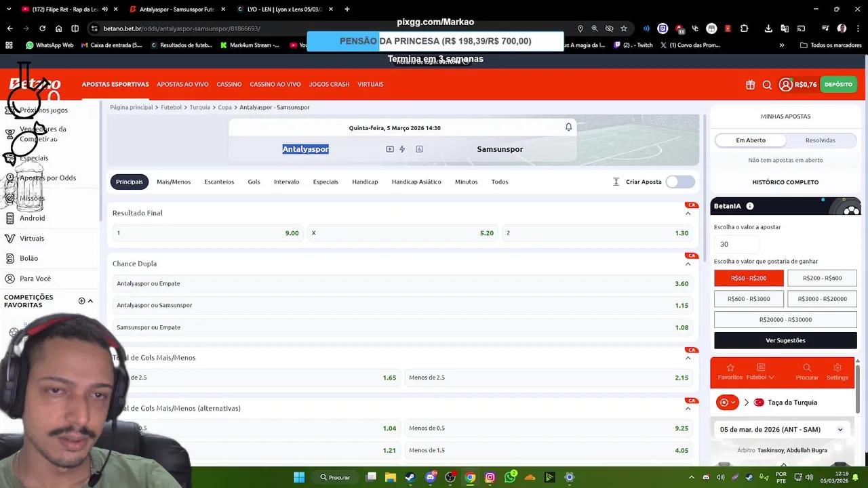Go to Cassino ao Vivo menu
Screen dimensions: 868x488
click(x=275, y=85)
